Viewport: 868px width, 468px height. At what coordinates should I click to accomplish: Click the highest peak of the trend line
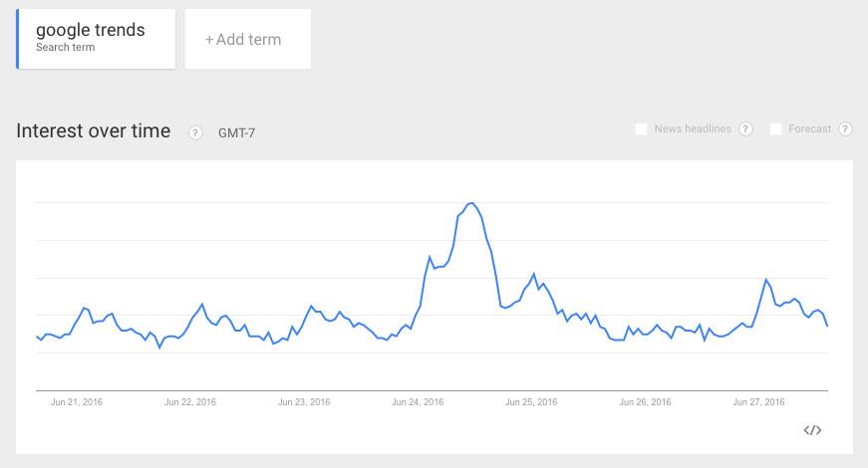[x=471, y=203]
